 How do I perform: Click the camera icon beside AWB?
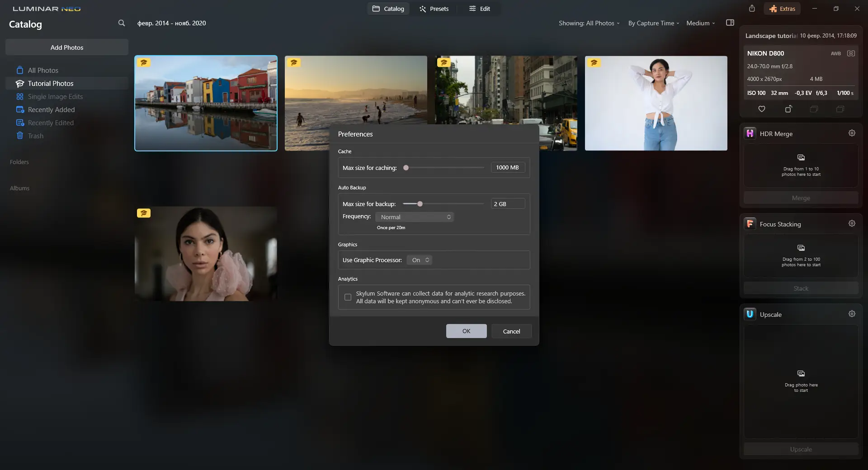pos(851,53)
